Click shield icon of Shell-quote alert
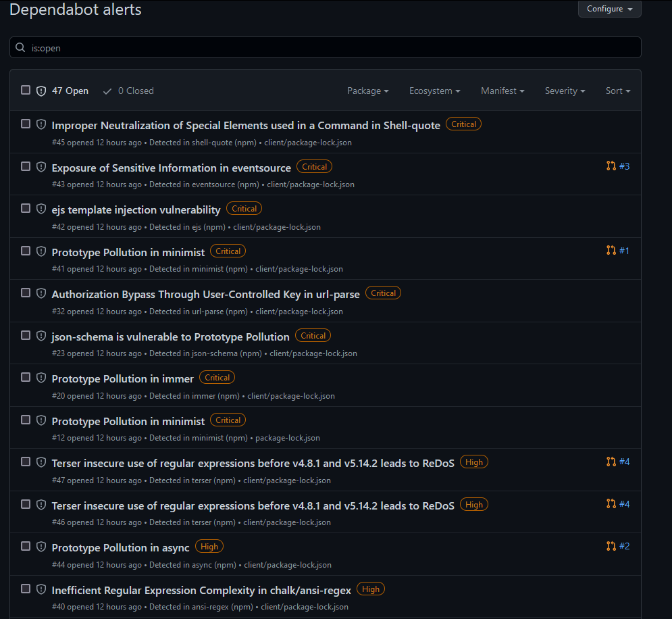The image size is (672, 619). click(x=41, y=124)
